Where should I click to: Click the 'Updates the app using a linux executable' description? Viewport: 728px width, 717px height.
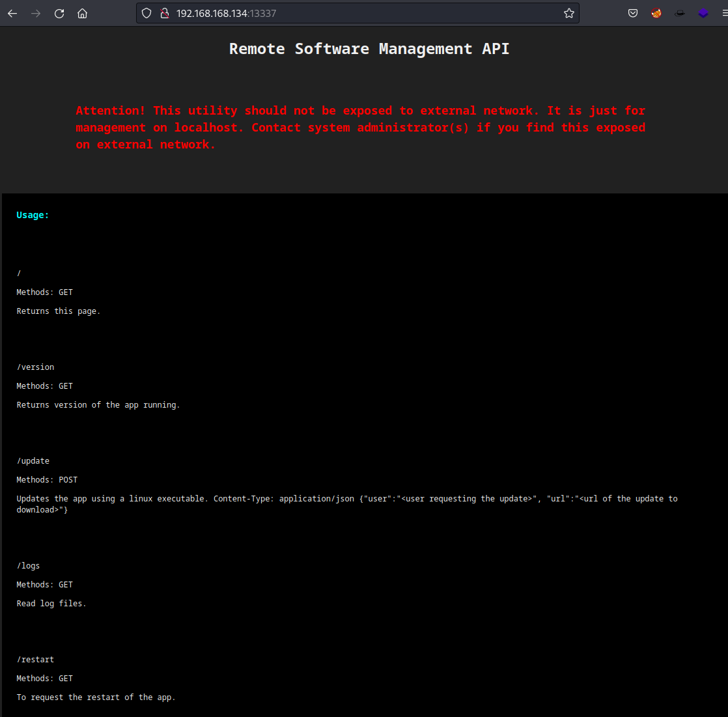click(x=347, y=504)
